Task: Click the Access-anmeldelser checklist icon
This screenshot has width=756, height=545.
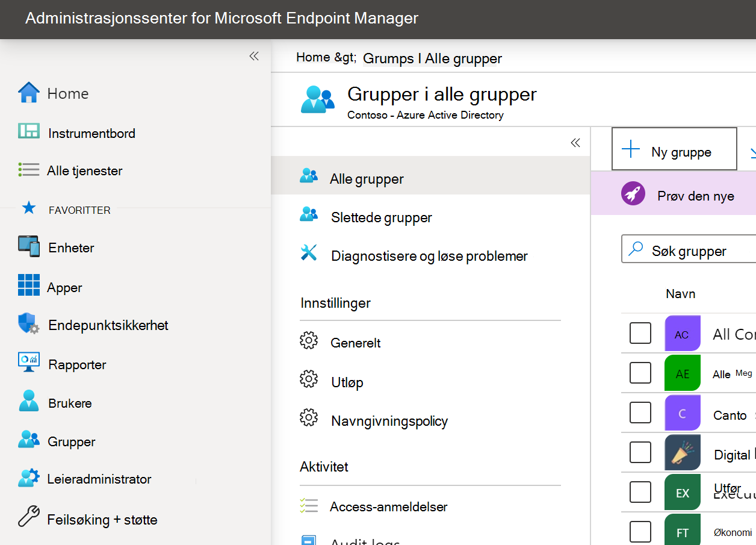Action: coord(308,505)
